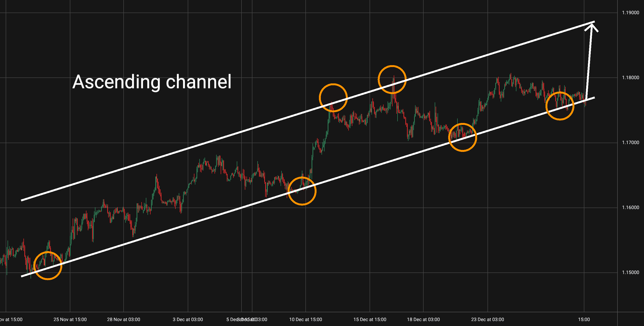Click the '28 Nov at 03:00' time label
Screen dimensions: 644x326
click(x=124, y=320)
